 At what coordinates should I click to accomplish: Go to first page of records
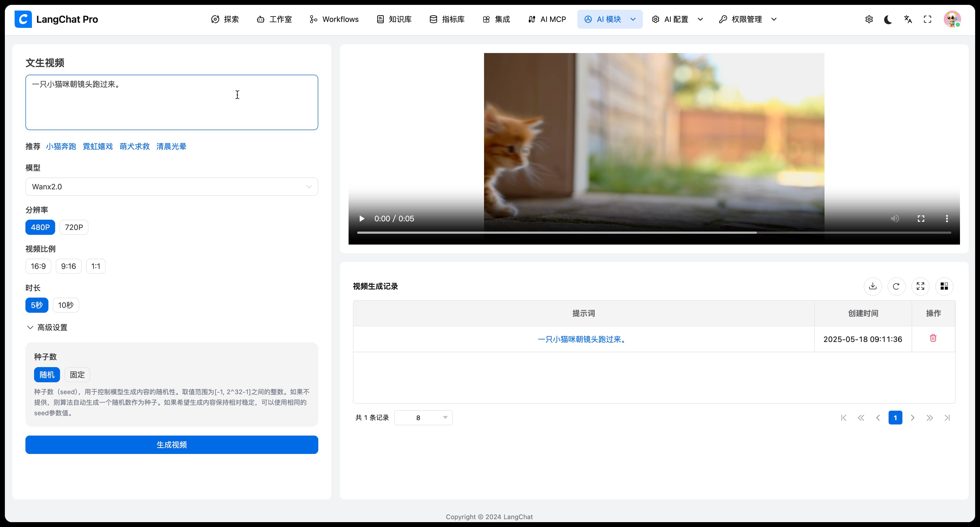[x=843, y=417]
